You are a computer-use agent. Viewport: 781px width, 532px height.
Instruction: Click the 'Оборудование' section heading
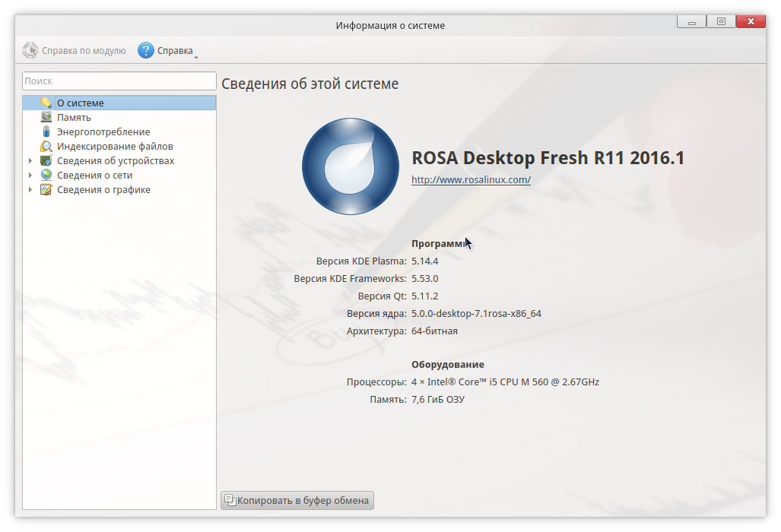(448, 364)
